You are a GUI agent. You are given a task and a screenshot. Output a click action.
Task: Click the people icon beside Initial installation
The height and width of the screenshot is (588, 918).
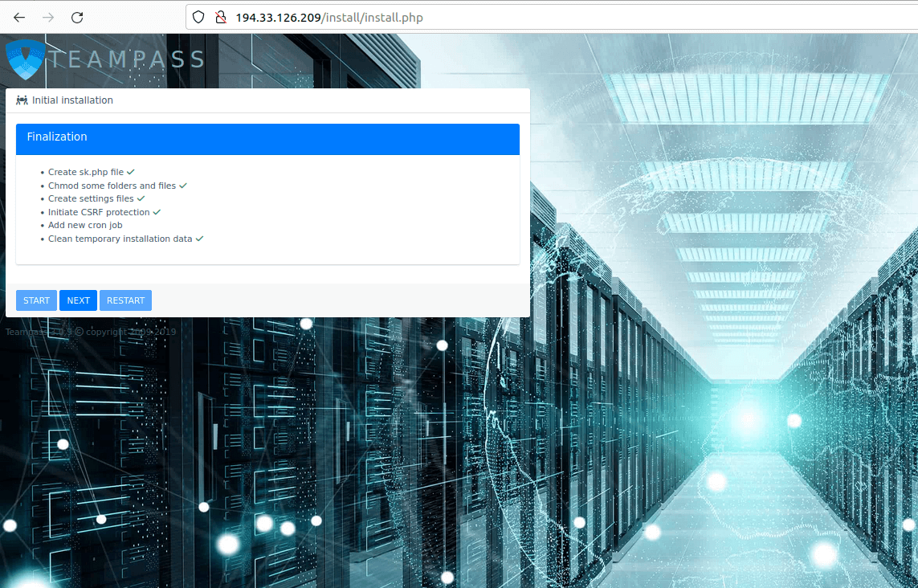click(x=22, y=100)
